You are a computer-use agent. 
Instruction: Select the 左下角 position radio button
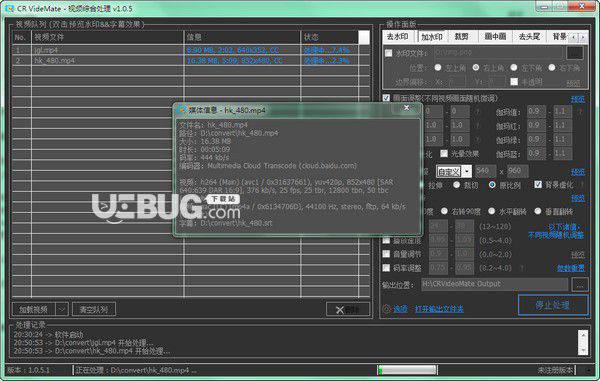514,68
